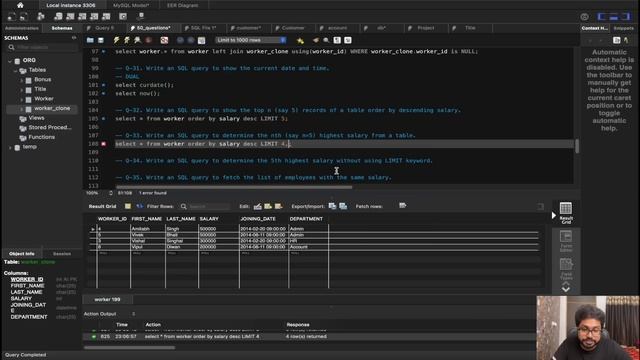Click the create new table icon

[x=70, y=16]
